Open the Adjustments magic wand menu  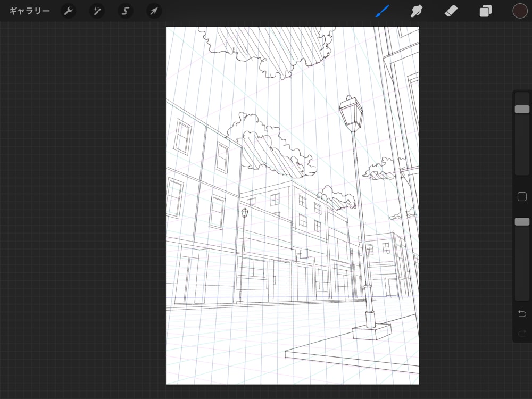coord(97,11)
